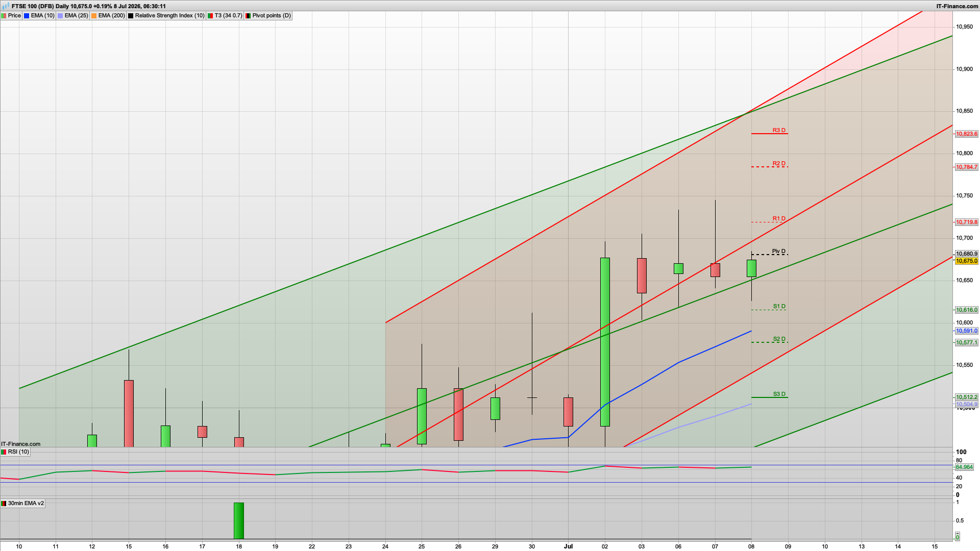Click the red-green icon next to RSI (10)

pyautogui.click(x=4, y=452)
